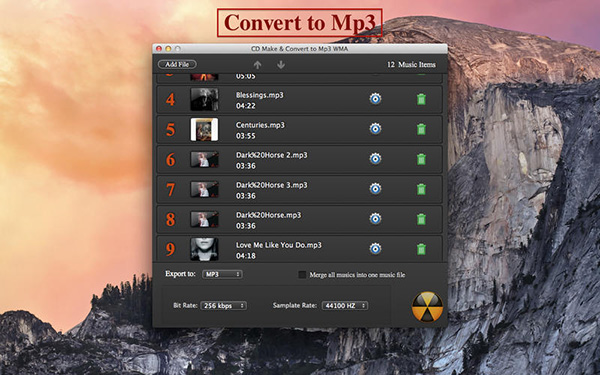The height and width of the screenshot is (375, 600).
Task: Click the Add File button
Action: tap(177, 64)
